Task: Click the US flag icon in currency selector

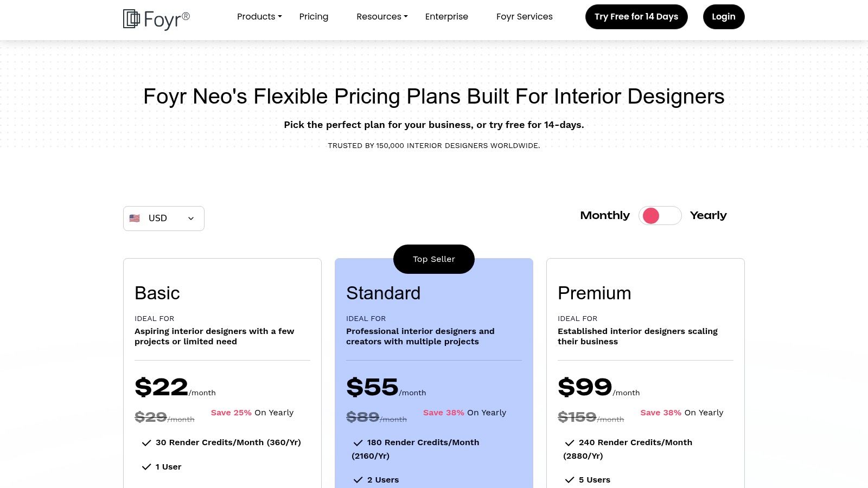Action: 135,218
